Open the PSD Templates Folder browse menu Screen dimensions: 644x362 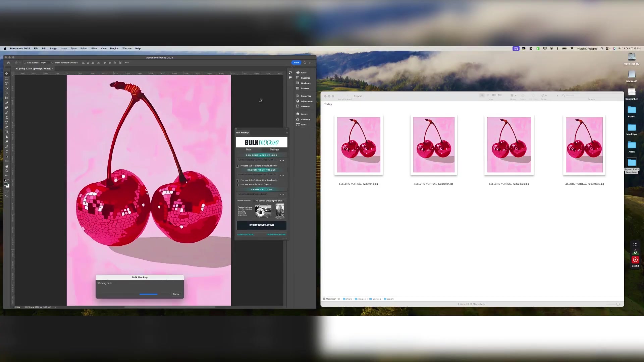282,161
